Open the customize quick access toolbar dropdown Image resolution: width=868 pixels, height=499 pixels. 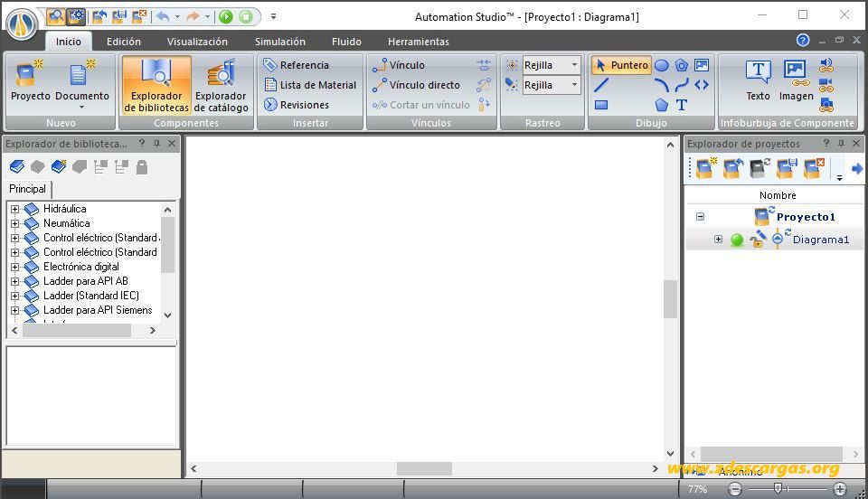(x=273, y=16)
